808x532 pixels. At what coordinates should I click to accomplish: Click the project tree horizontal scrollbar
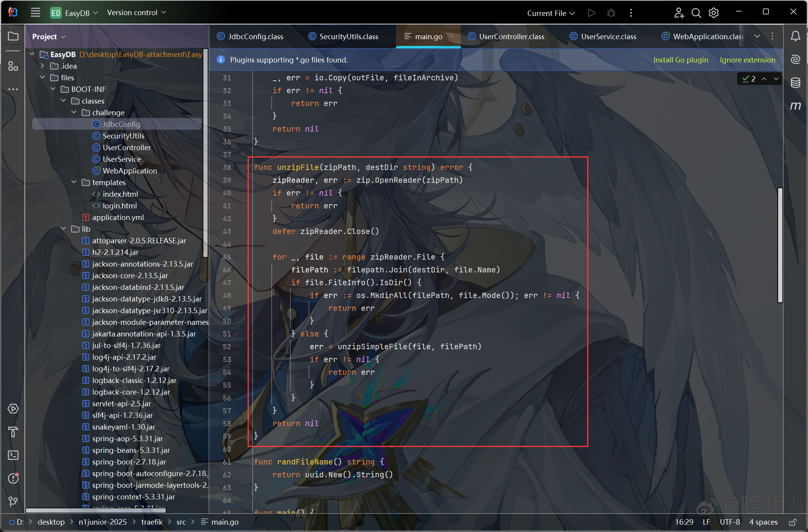click(96, 510)
